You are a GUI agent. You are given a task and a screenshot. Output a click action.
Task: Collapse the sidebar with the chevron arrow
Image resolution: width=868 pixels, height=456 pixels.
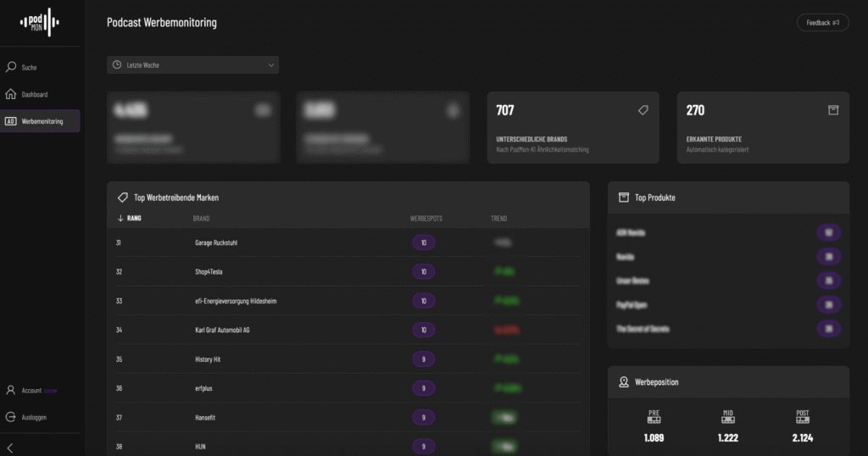(10, 447)
